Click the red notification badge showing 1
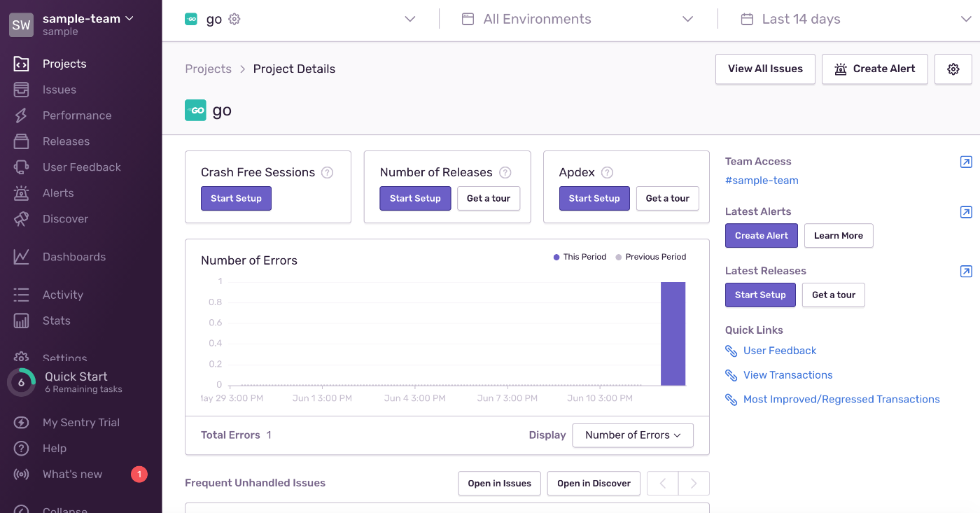 tap(139, 475)
